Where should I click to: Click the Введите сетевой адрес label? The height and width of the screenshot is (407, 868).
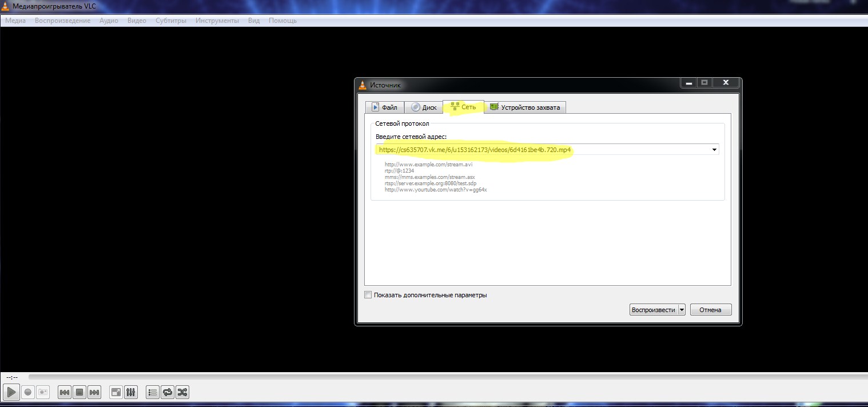[x=411, y=137]
